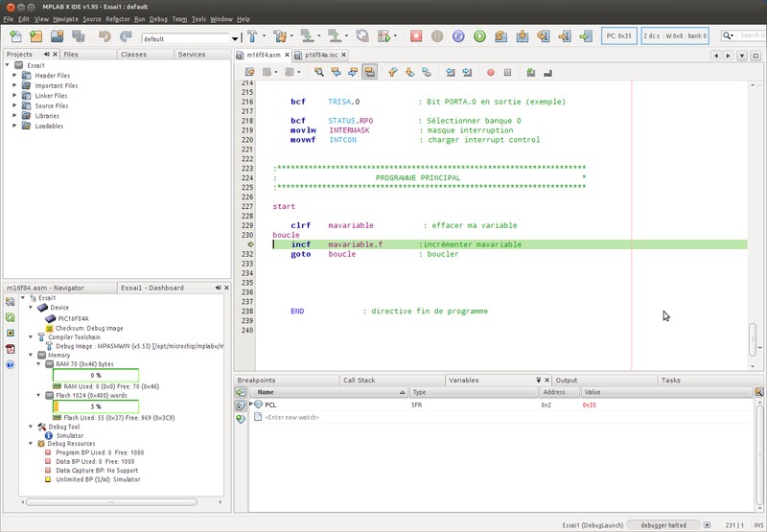This screenshot has height=532, width=767.
Task: Click the blue help icon in Dashboard sidebar
Action: coord(11,364)
